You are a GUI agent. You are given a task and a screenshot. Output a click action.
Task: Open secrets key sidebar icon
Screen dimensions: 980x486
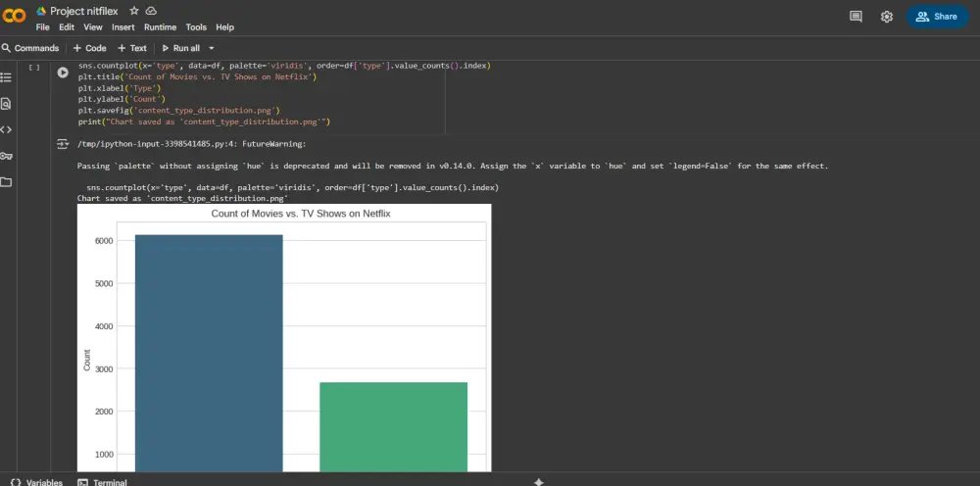pyautogui.click(x=6, y=156)
